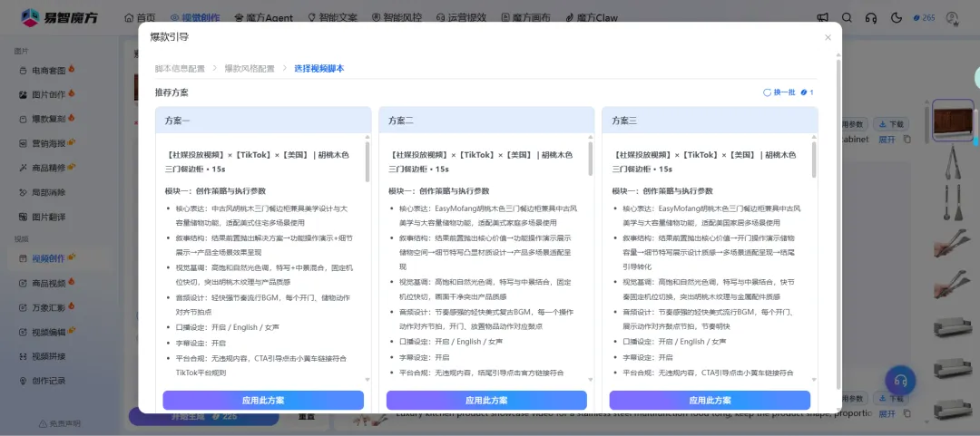Viewport: 980px width, 436px height.
Task: Open 图片创作 in the sidebar
Action: [x=48, y=95]
